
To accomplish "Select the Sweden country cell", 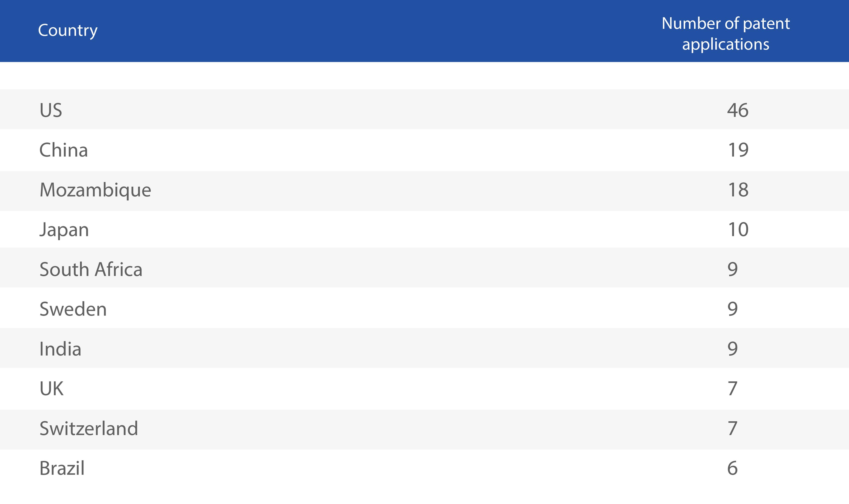I will point(73,309).
